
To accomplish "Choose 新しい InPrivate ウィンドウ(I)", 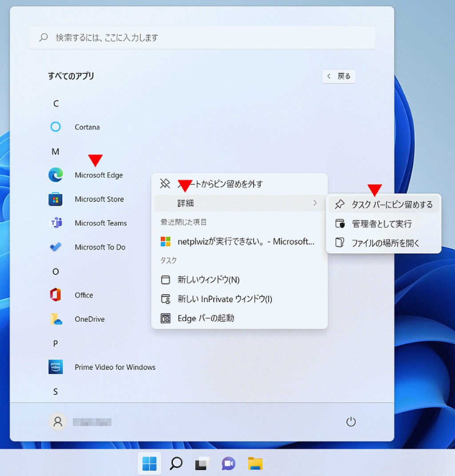I will tap(239, 299).
